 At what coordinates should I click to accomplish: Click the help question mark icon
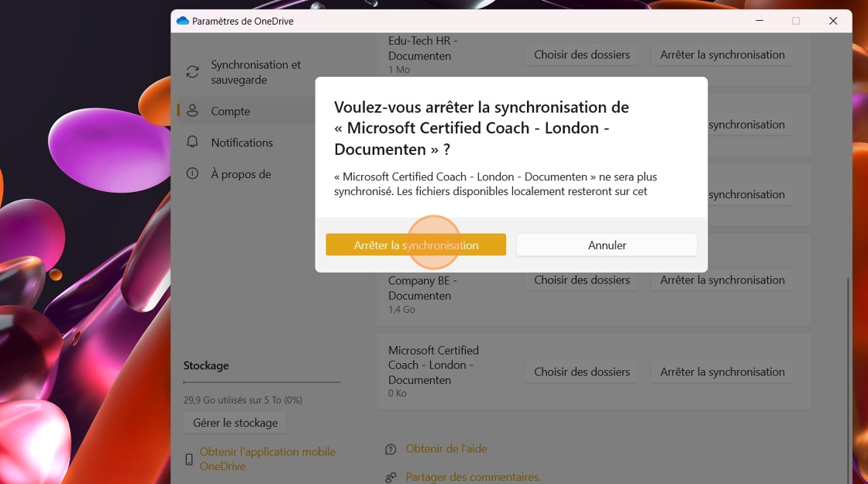click(391, 449)
